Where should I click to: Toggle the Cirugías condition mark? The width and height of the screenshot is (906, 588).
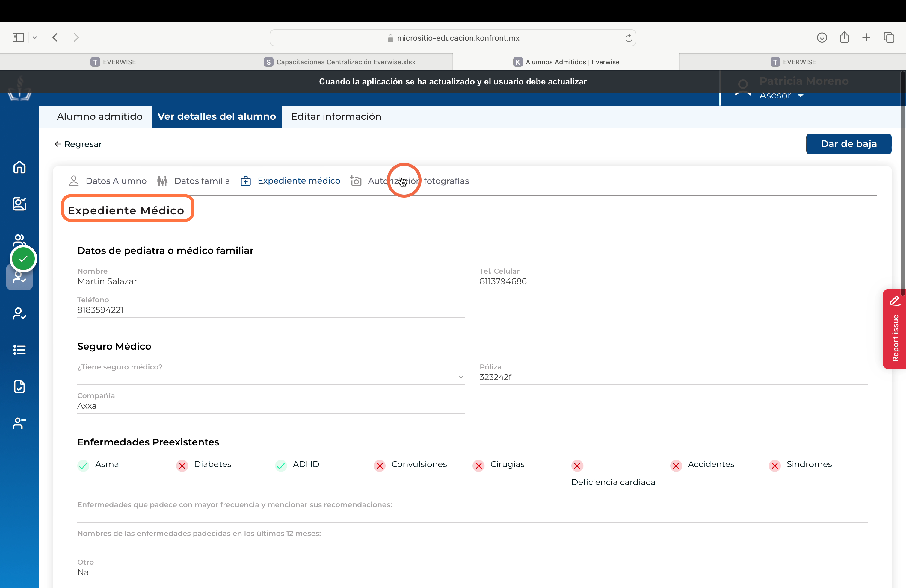coord(478,465)
